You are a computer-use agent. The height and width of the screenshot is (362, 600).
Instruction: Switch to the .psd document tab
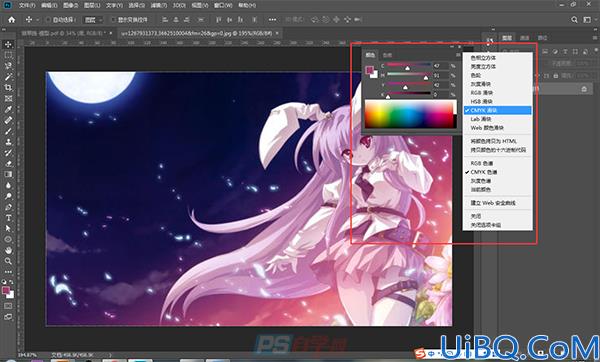tap(67, 34)
